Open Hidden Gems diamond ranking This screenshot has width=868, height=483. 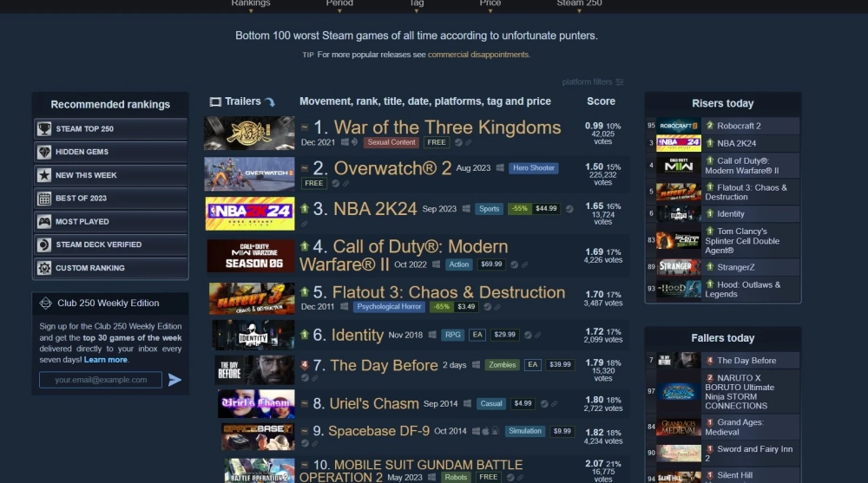click(x=110, y=152)
